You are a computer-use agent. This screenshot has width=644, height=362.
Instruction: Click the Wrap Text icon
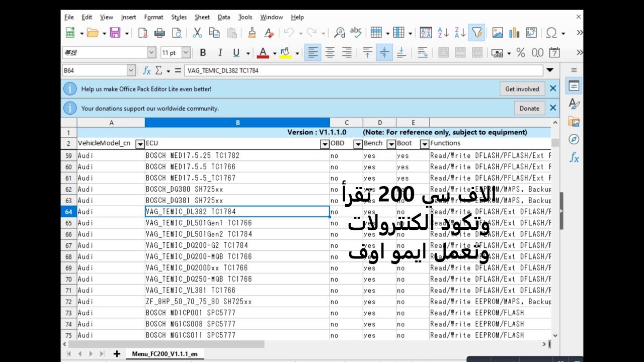click(423, 52)
